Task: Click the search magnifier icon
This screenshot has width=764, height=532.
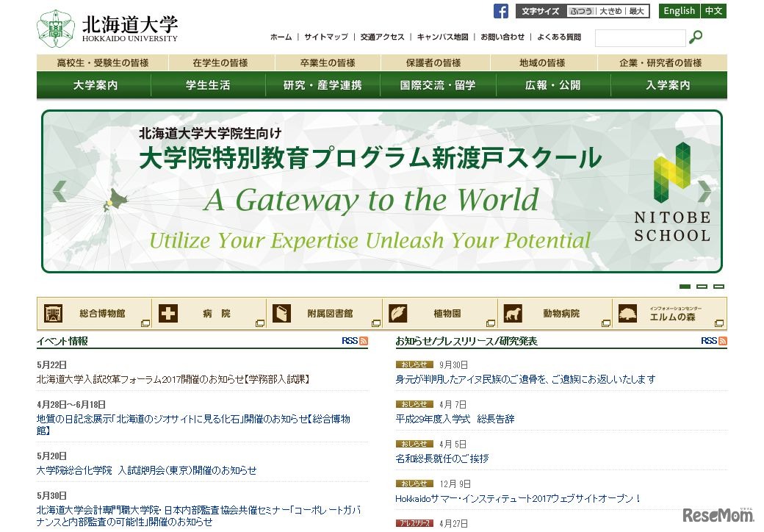Action: [696, 37]
